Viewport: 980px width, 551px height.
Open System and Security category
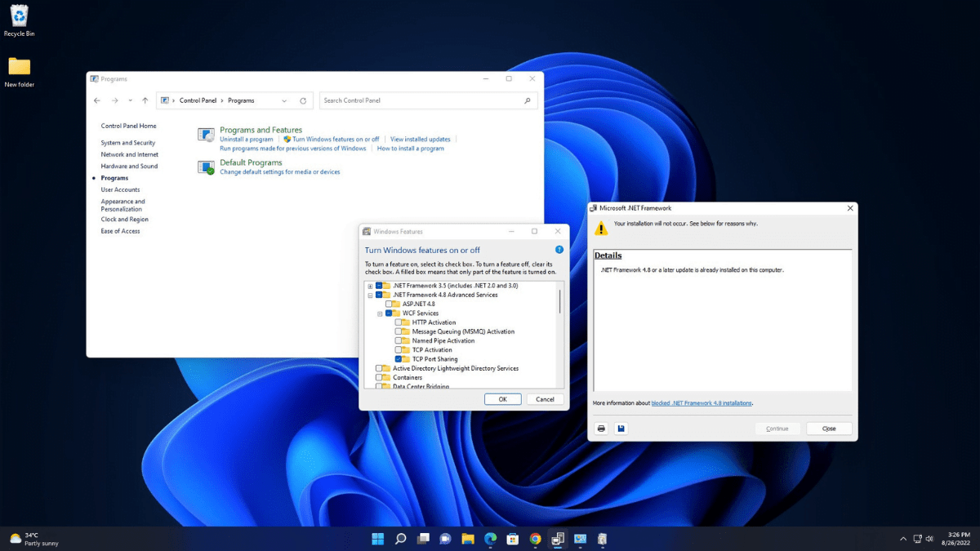click(x=128, y=143)
